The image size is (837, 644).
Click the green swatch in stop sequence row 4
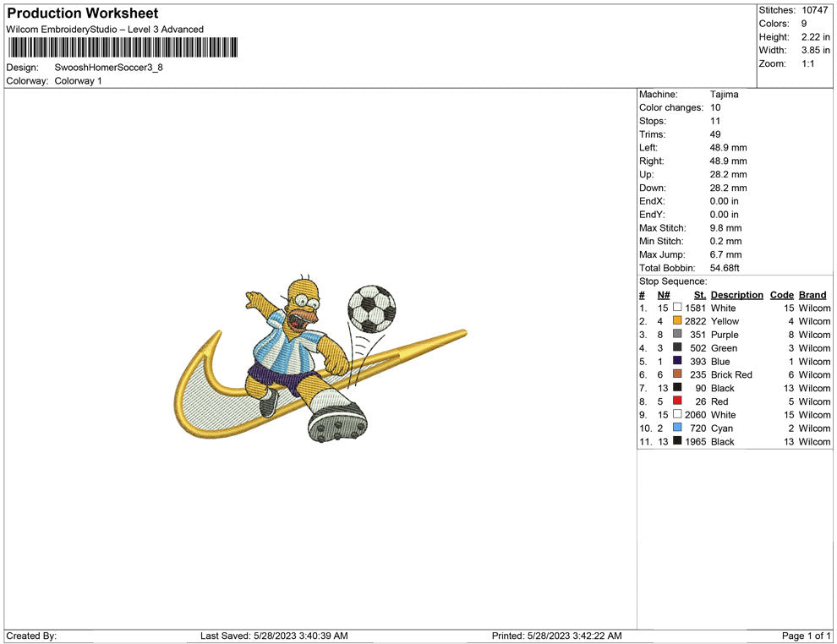coord(677,347)
